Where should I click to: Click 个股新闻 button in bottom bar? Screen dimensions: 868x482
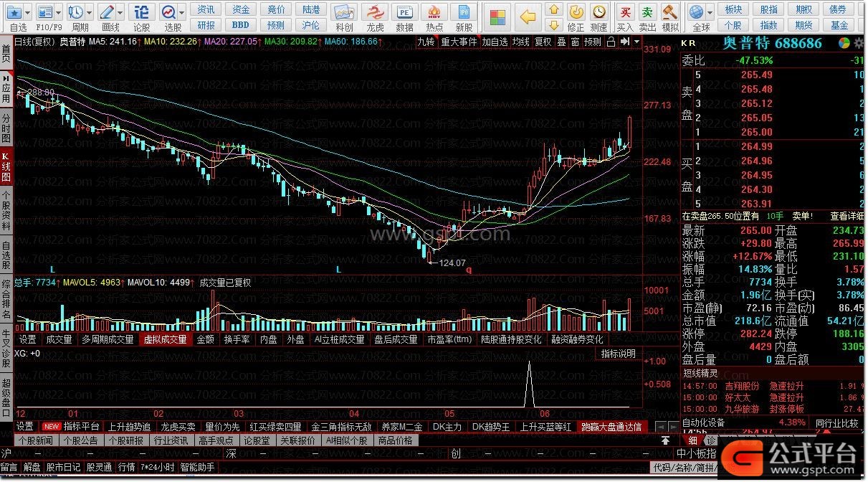[x=35, y=440]
